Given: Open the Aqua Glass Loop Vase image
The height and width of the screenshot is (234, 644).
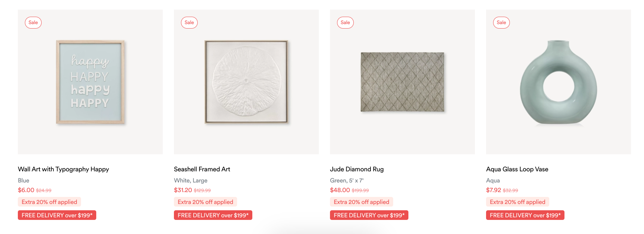Looking at the screenshot, I should tap(559, 82).
